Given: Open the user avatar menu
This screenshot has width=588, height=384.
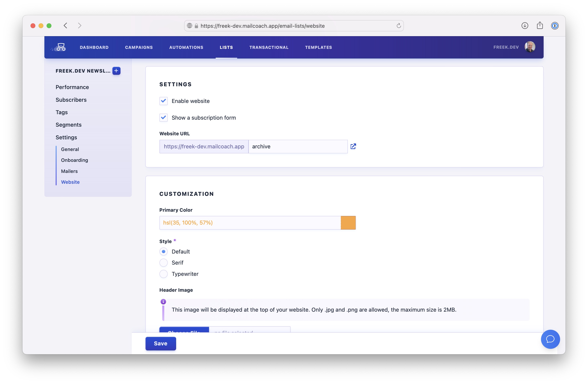Looking at the screenshot, I should (x=530, y=47).
